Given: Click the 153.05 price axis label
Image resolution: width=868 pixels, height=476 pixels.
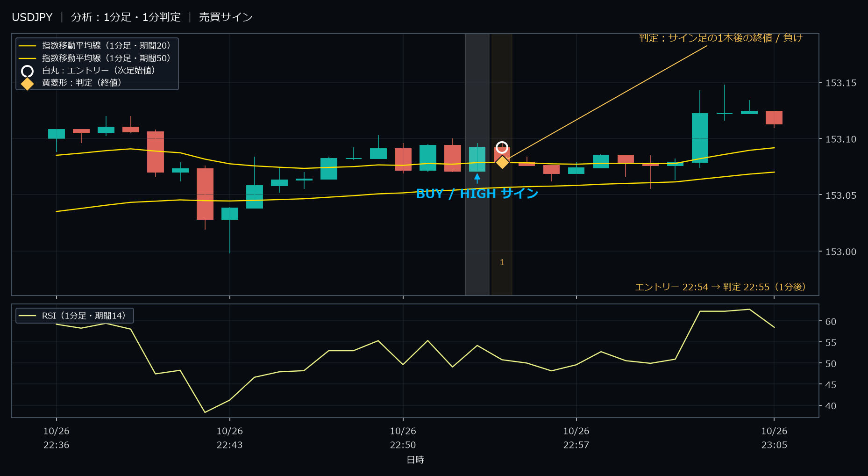Looking at the screenshot, I should [x=841, y=195].
